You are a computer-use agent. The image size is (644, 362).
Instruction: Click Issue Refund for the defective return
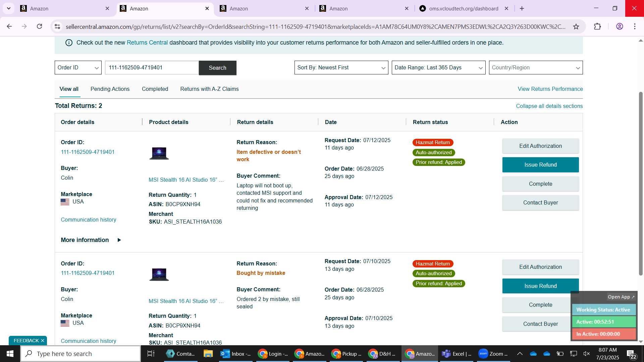540,165
